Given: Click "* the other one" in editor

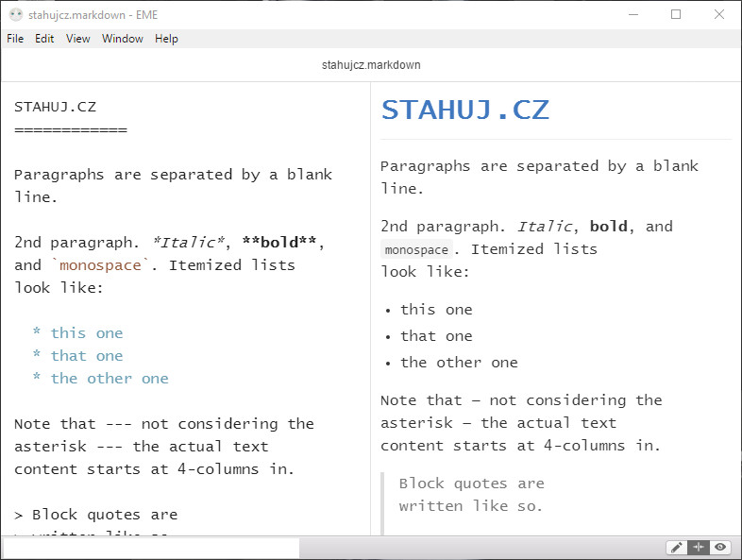Looking at the screenshot, I should point(101,379).
